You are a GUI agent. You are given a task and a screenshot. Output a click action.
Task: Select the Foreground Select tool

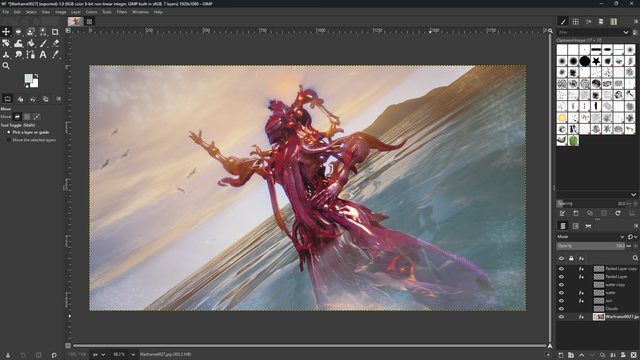31,31
